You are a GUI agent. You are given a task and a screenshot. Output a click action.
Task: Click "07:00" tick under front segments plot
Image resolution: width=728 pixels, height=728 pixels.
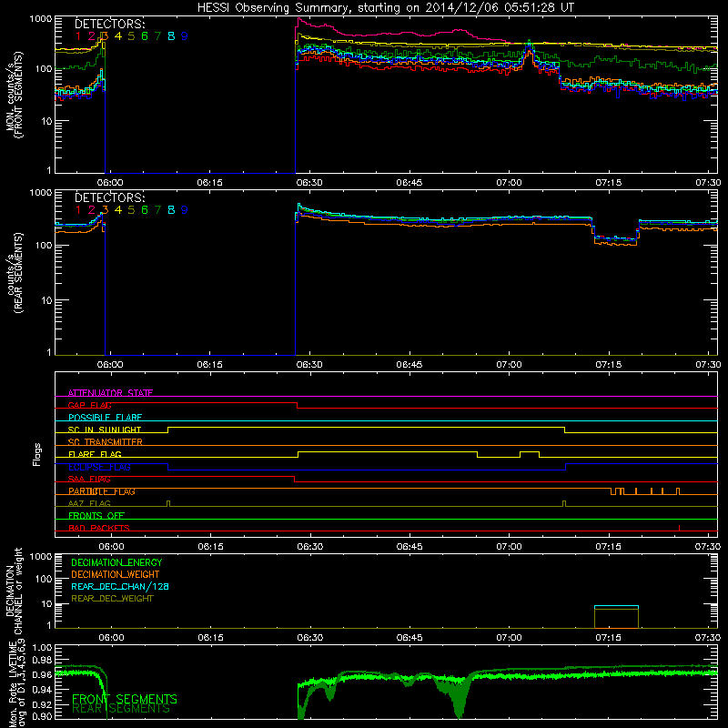(509, 183)
